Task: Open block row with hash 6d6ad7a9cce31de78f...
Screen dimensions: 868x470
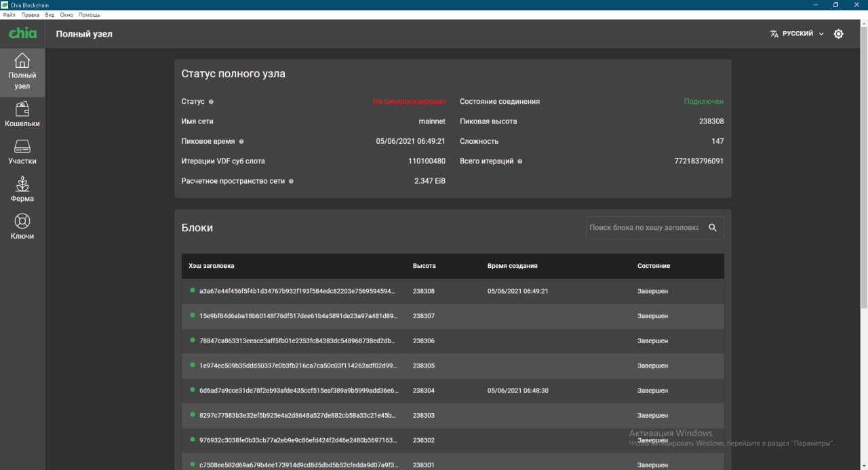Action: coord(452,391)
